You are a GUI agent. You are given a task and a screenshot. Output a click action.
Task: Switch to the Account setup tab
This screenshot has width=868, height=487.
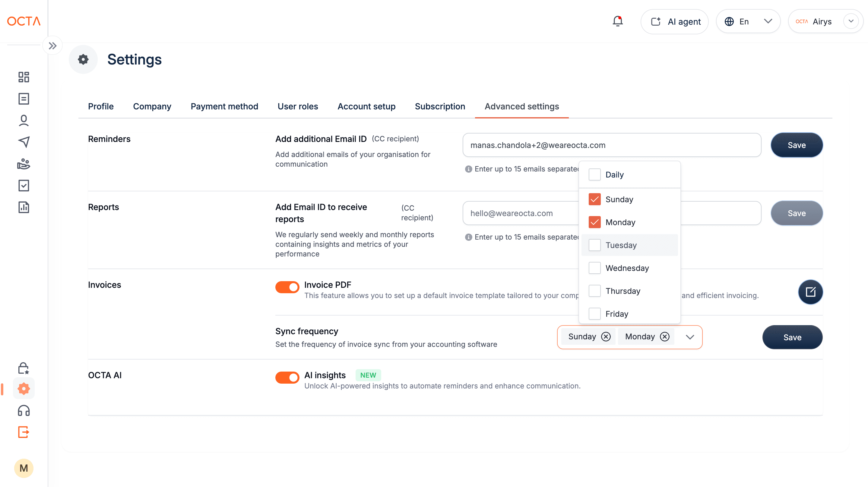click(x=366, y=106)
